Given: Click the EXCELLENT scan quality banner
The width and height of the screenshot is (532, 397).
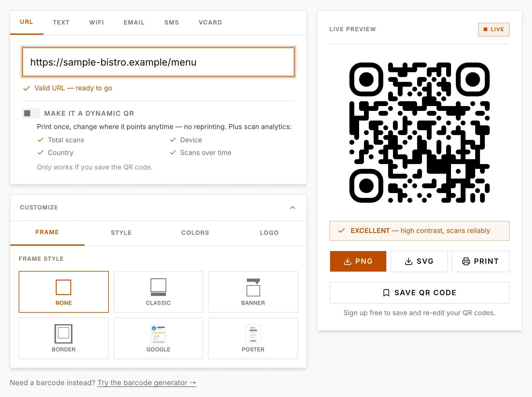Looking at the screenshot, I should point(420,231).
